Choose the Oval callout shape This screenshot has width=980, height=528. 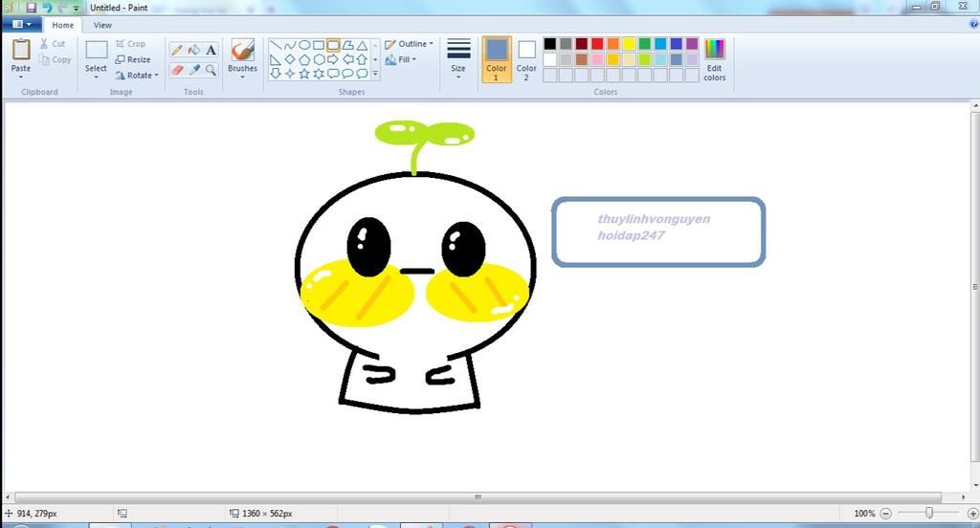tap(347, 73)
